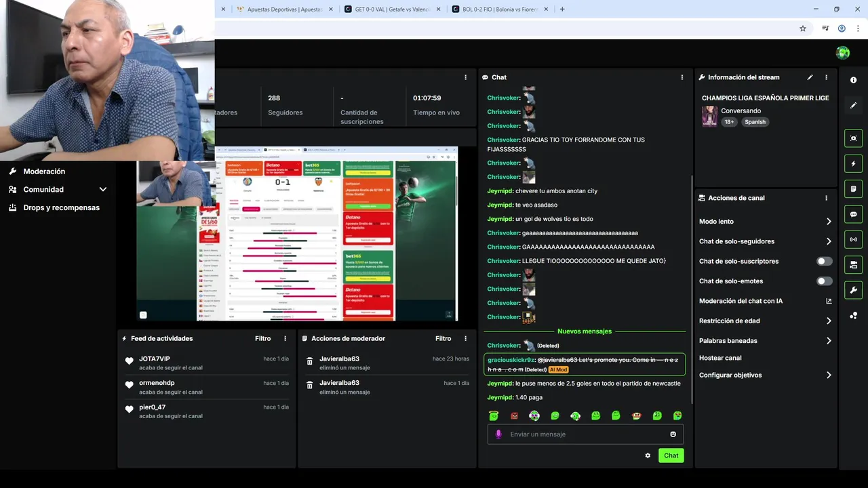Click pier0_47 in activity feed

coord(152,407)
